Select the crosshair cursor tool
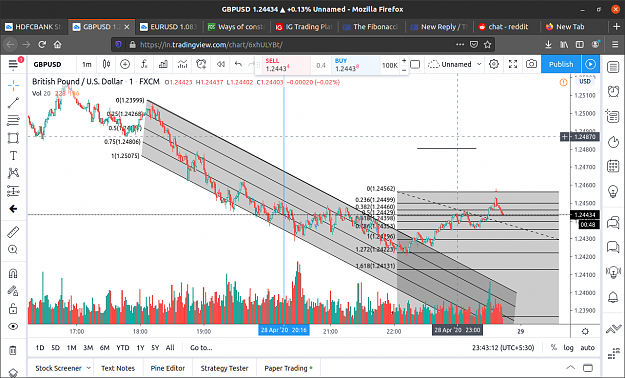 point(13,85)
